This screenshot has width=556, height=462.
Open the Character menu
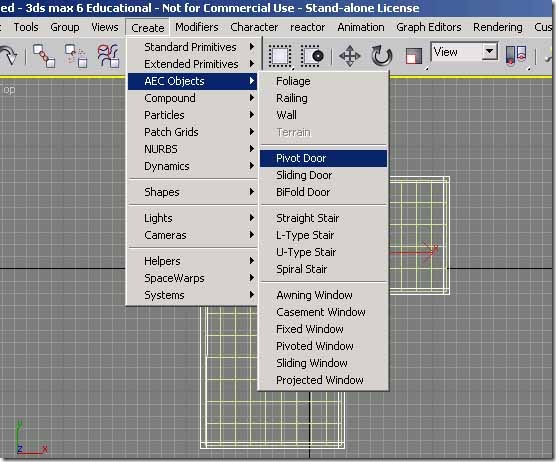pos(254,27)
